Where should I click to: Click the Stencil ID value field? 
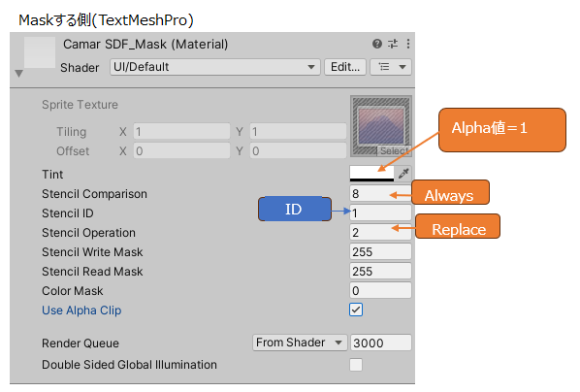click(380, 212)
